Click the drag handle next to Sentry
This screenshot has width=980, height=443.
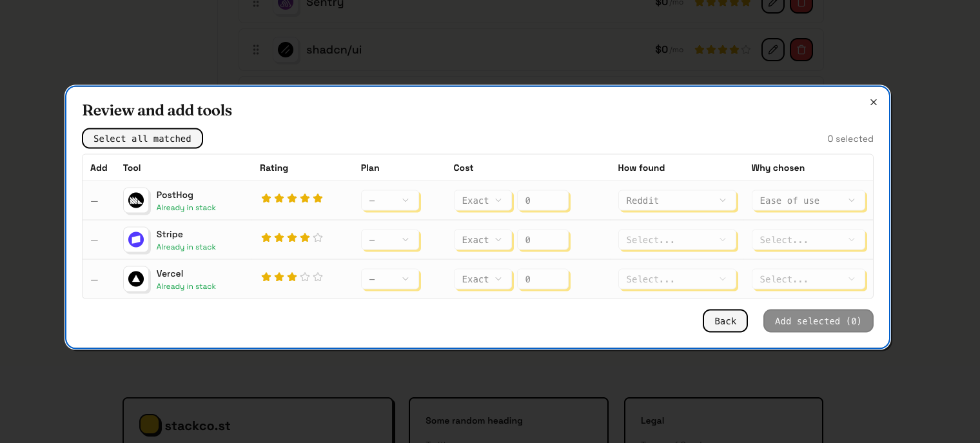point(255,4)
